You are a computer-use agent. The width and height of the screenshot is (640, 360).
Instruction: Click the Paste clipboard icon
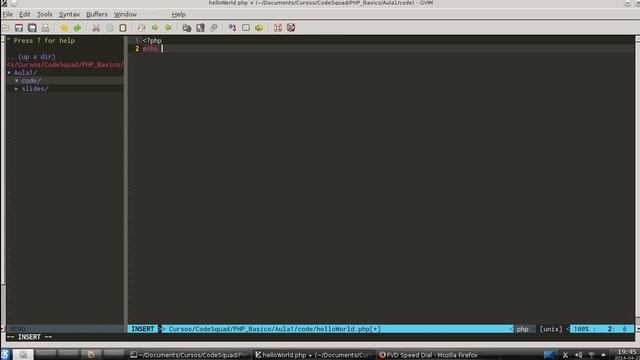pyautogui.click(x=123, y=28)
